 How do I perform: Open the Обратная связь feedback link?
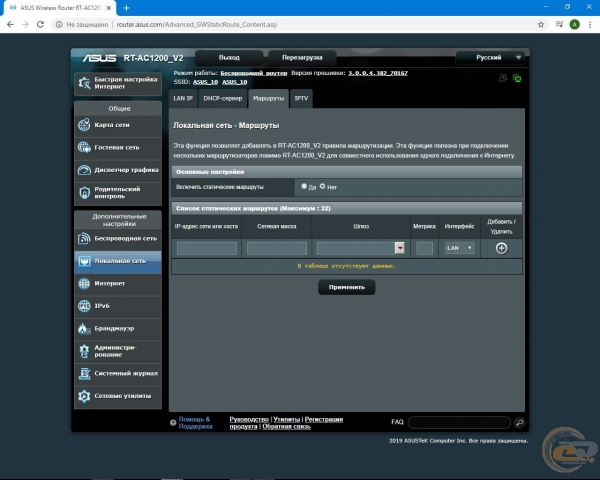(x=286, y=426)
